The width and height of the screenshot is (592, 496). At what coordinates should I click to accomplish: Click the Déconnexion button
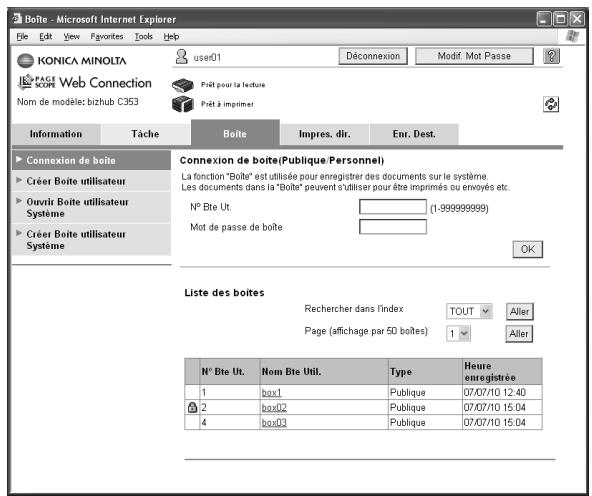coord(373,56)
